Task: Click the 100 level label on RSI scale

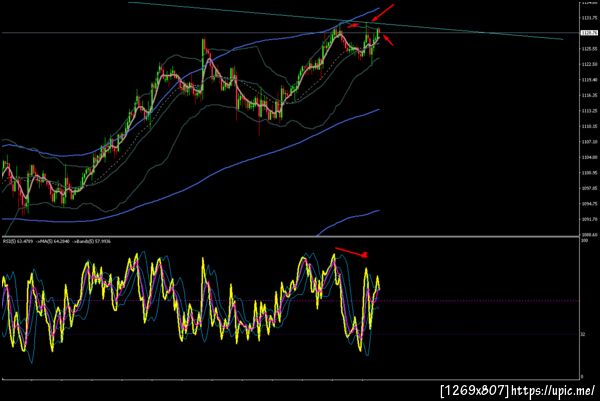Action: (x=584, y=241)
